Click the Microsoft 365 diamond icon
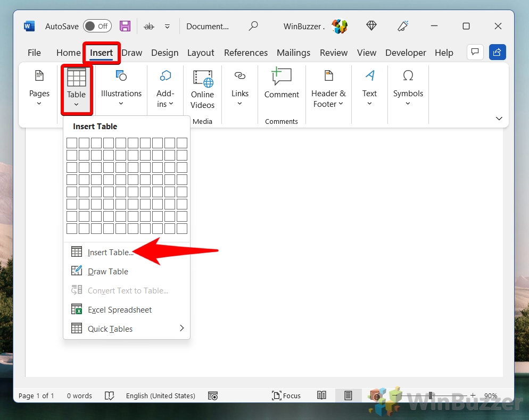 tap(371, 26)
